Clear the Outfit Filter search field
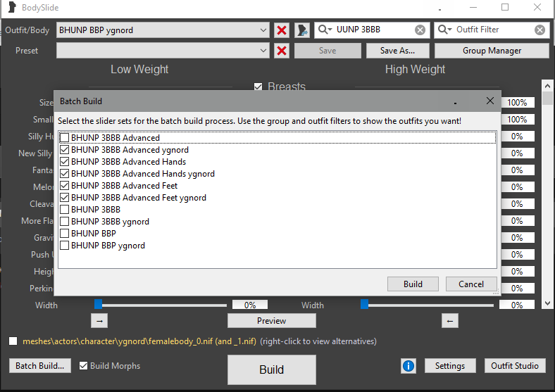The image size is (555, 392). point(540,30)
